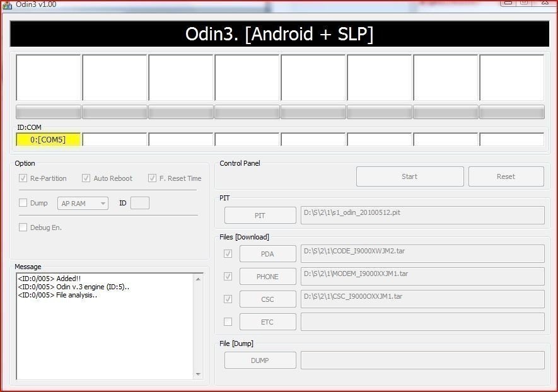This screenshot has height=392, width=558.
Task: Toggle the Auto Reboot checkbox
Action: 86,178
